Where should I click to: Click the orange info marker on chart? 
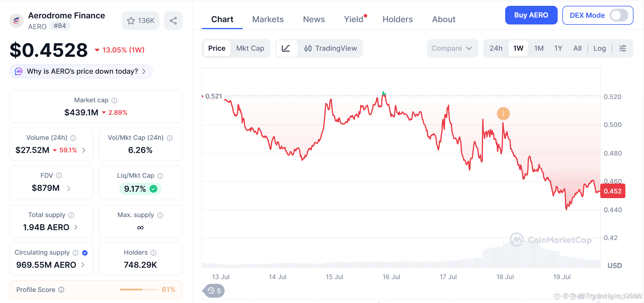pos(503,114)
